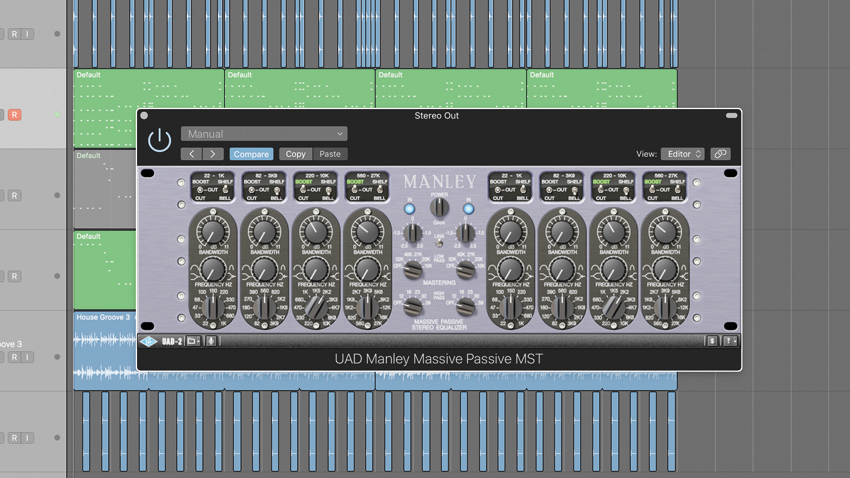This screenshot has height=478, width=850.
Task: Toggle left channel 22-1K shelf/bell switch
Action: coord(226,190)
